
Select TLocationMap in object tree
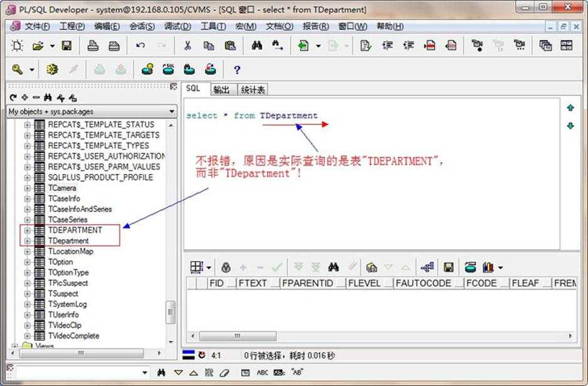pyautogui.click(x=70, y=251)
